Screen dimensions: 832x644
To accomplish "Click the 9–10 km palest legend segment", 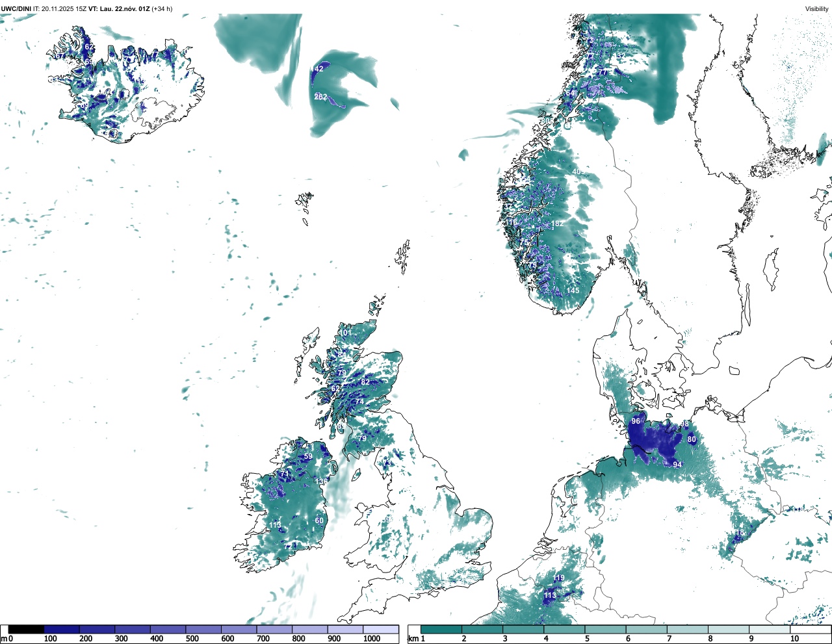I will (770, 630).
